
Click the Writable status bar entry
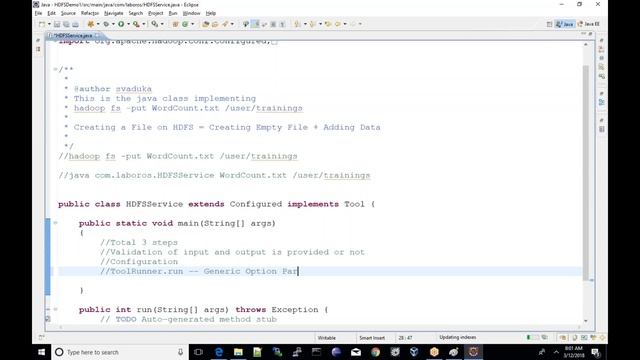(327, 338)
